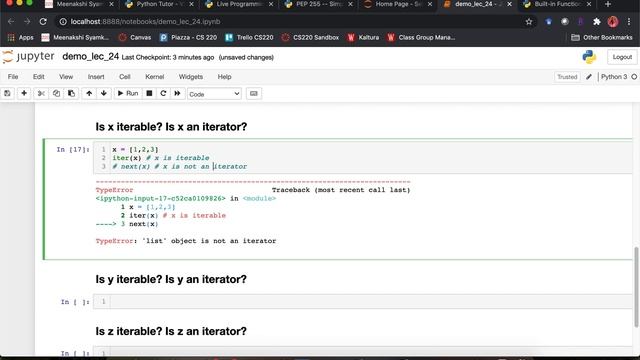
Task: Open the command palette keyboard icon
Action: click(x=253, y=93)
